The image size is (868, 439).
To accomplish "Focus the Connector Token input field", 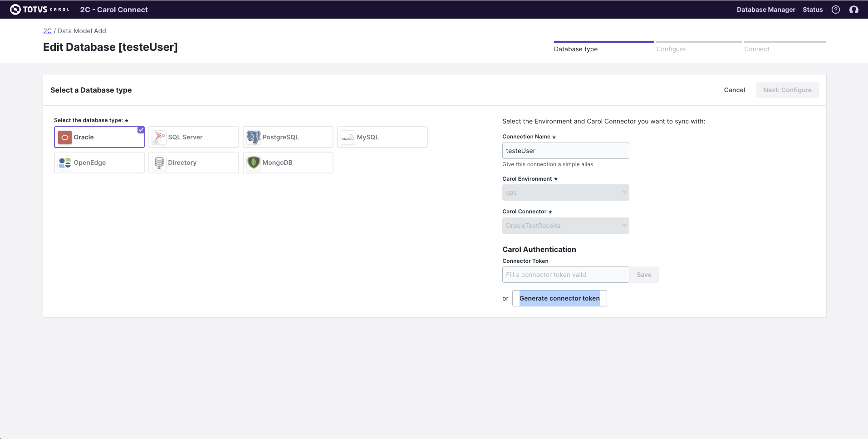I will [x=565, y=275].
